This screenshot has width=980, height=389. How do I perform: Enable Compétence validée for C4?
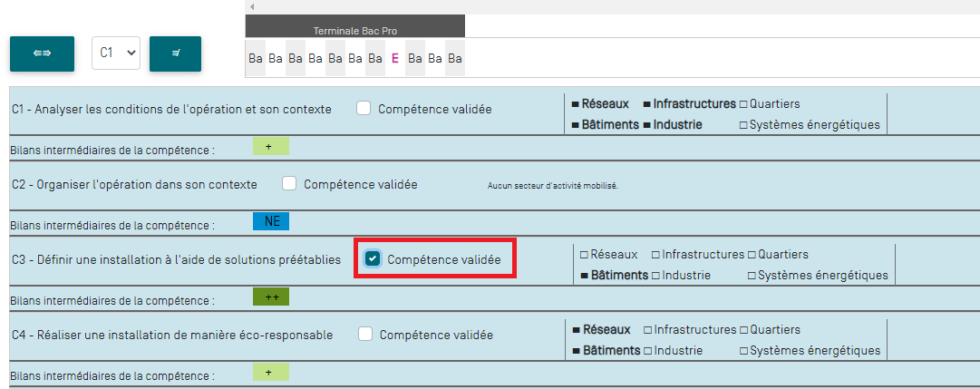tap(365, 335)
